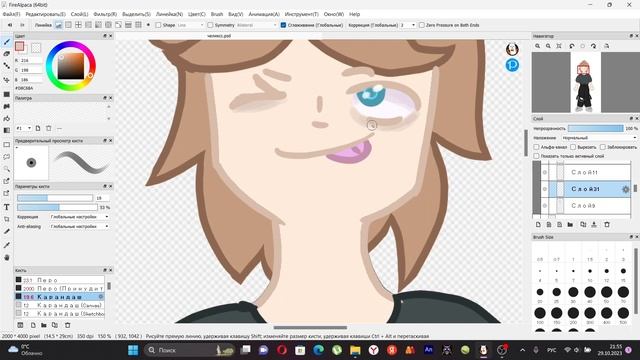Screen dimensions: 640x360
Task: Select the Eraser tool
Action: pos(7,54)
